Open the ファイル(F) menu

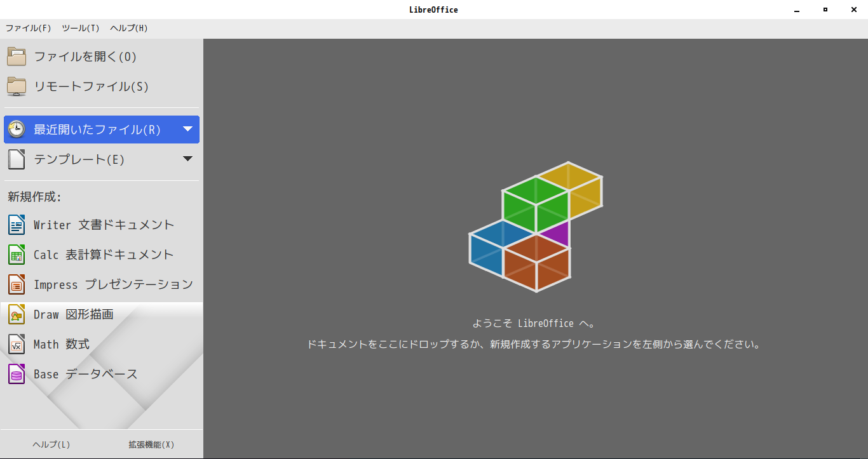coord(28,28)
